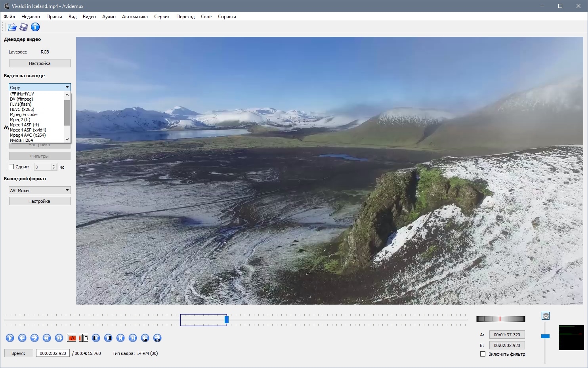Click the Время button
The image size is (588, 368).
point(18,353)
